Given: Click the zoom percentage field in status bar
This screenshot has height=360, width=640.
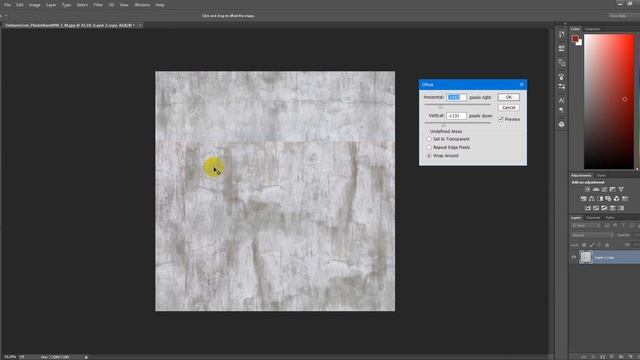Looking at the screenshot, I should 10,357.
